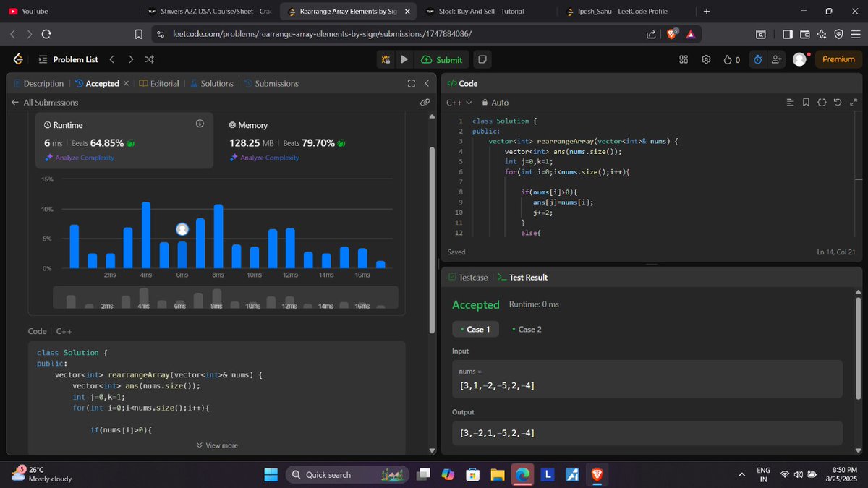Open LeetCode settings with the gear icon
The height and width of the screenshot is (488, 868).
coord(707,60)
